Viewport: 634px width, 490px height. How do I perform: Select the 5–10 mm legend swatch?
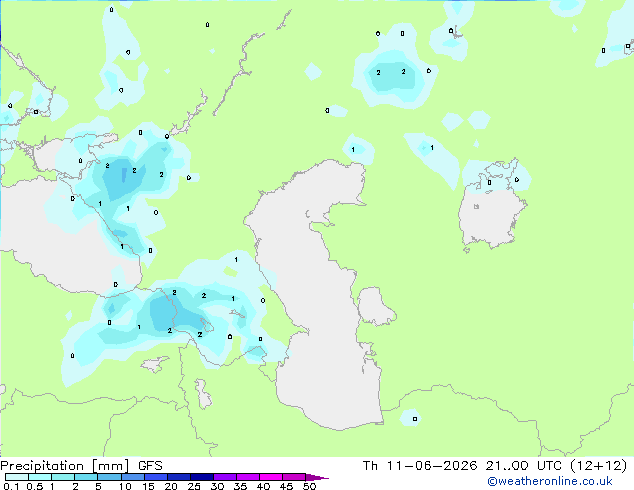(109, 477)
